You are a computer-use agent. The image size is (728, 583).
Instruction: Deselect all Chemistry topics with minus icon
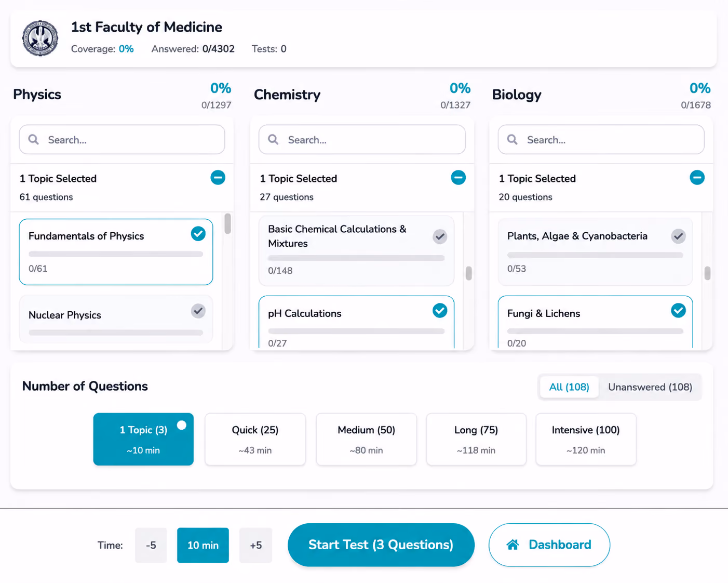click(x=459, y=178)
